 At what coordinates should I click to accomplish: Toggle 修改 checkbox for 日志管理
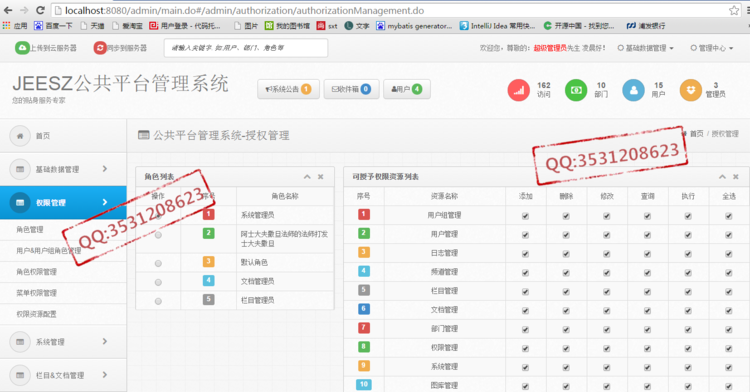[607, 254]
